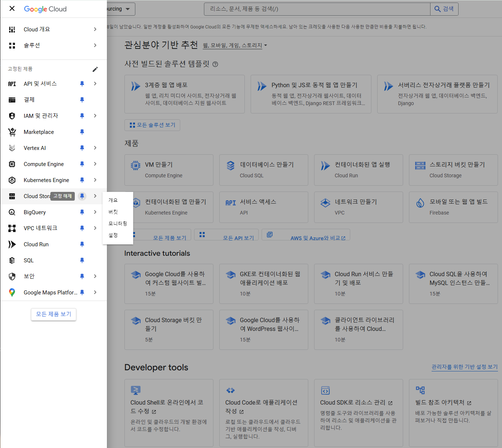
Task: Unpin Cloud Storage from pinned products
Action: (x=82, y=196)
